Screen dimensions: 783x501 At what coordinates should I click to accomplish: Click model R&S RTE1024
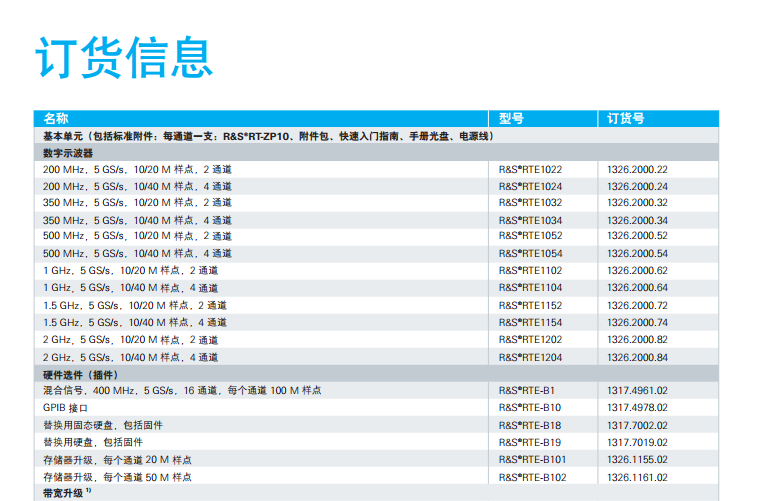click(530, 187)
